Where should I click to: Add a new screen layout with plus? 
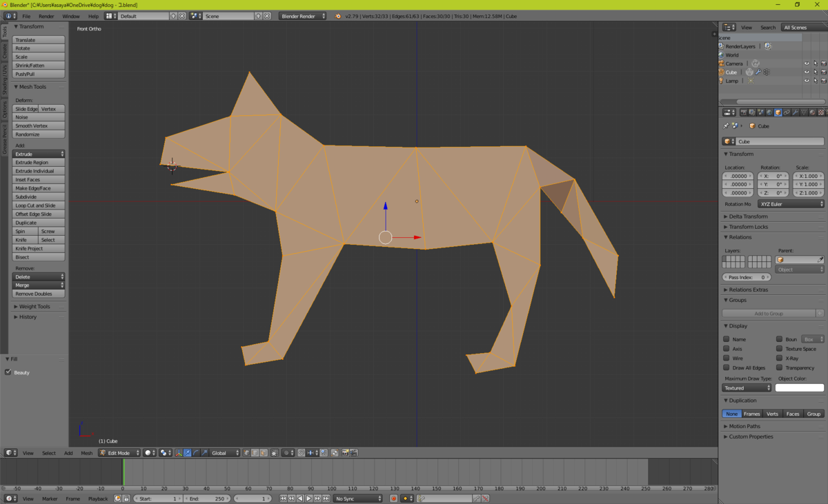click(174, 16)
